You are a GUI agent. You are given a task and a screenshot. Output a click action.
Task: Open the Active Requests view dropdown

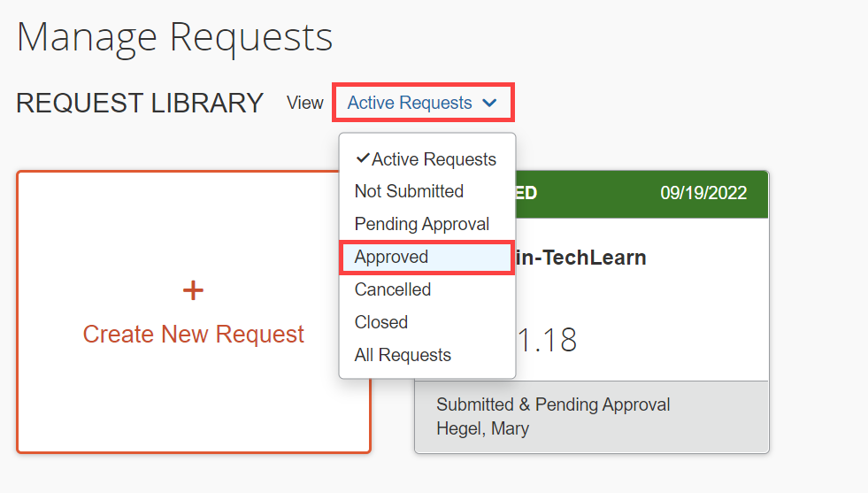tap(422, 104)
